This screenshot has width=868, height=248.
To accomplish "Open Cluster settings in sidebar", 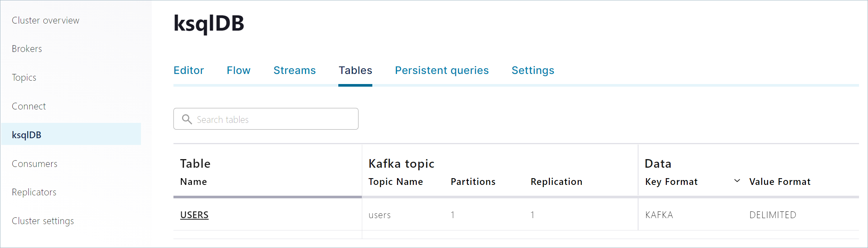I will pyautogui.click(x=43, y=221).
